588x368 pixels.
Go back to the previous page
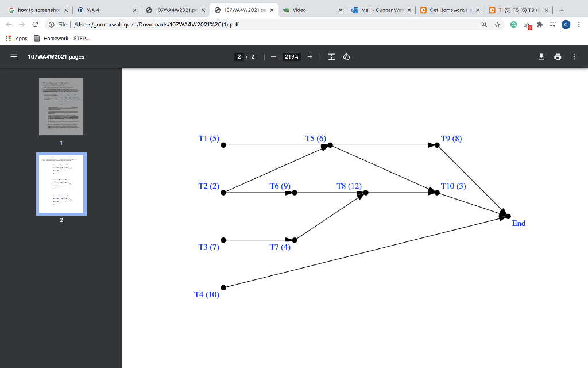9,24
